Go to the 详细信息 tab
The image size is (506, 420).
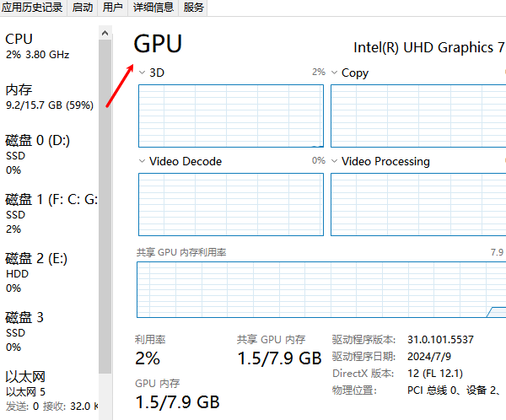point(153,8)
